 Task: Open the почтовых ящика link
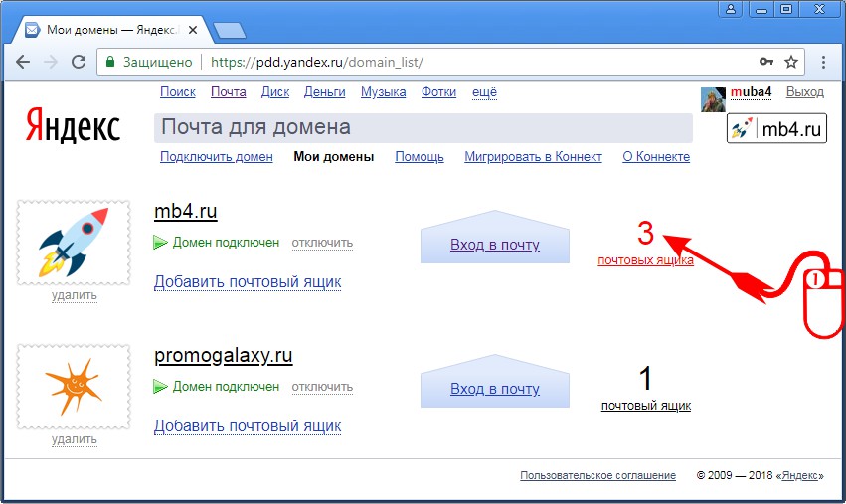(x=645, y=260)
